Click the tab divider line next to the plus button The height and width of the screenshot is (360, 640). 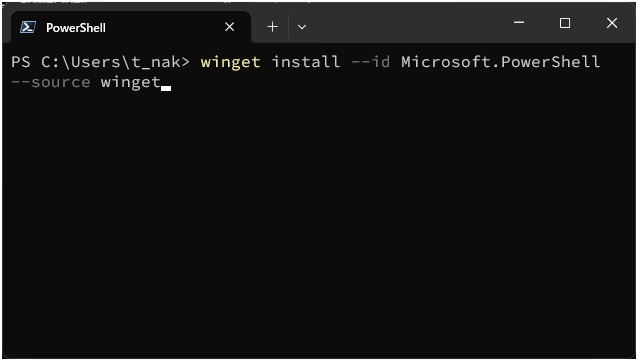(289, 27)
